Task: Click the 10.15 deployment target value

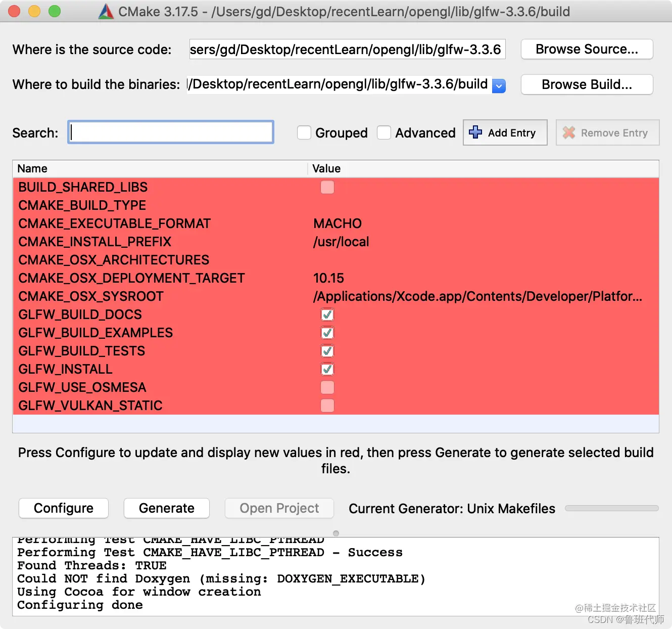Action: click(328, 278)
